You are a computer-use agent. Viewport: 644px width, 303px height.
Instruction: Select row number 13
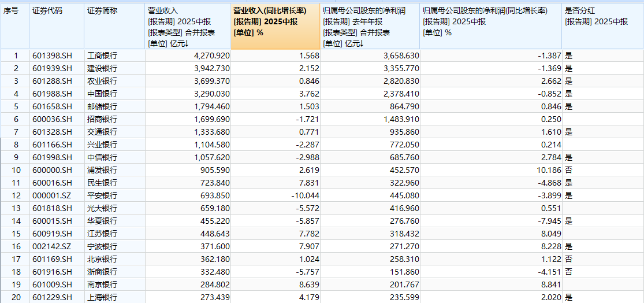pos(15,208)
